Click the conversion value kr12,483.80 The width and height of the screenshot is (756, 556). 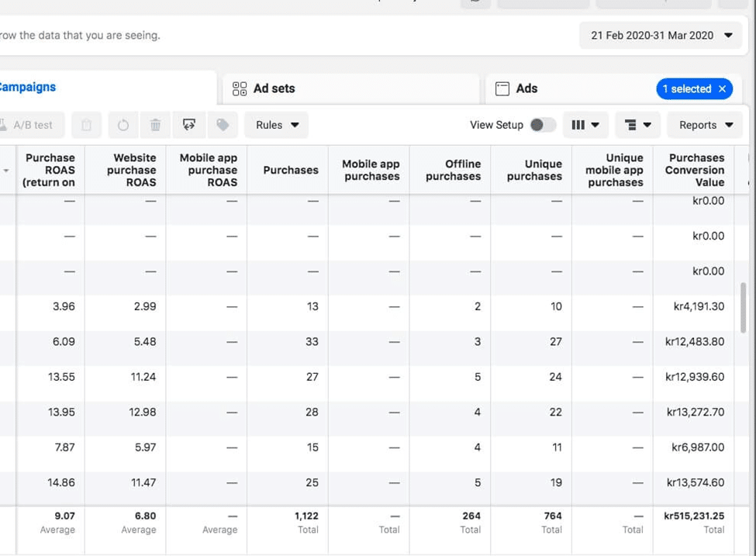[x=695, y=342]
